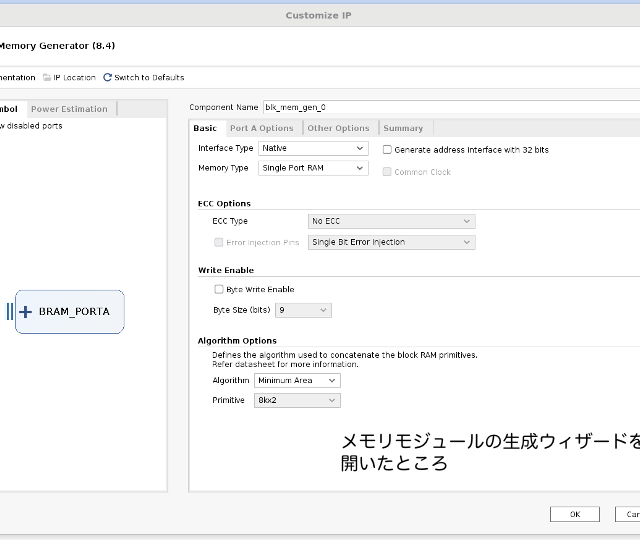This screenshot has width=640, height=540.
Task: Open the Memory Type dropdown
Action: point(313,169)
